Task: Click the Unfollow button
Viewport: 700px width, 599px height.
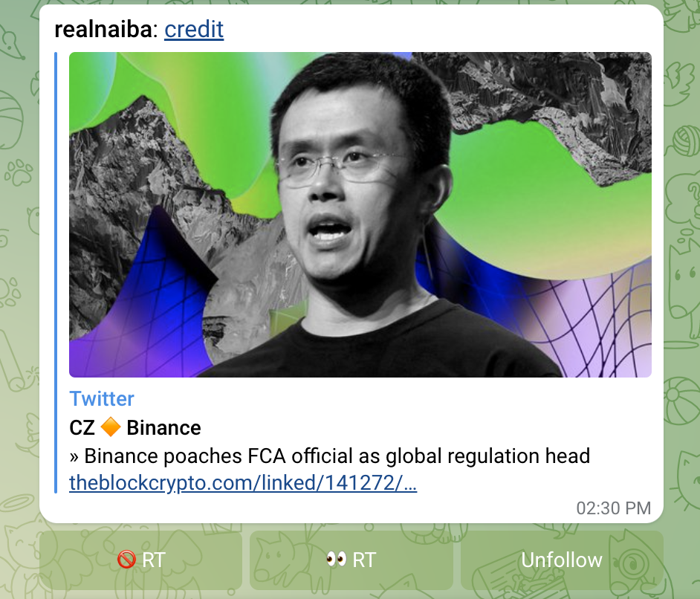Action: tap(562, 560)
